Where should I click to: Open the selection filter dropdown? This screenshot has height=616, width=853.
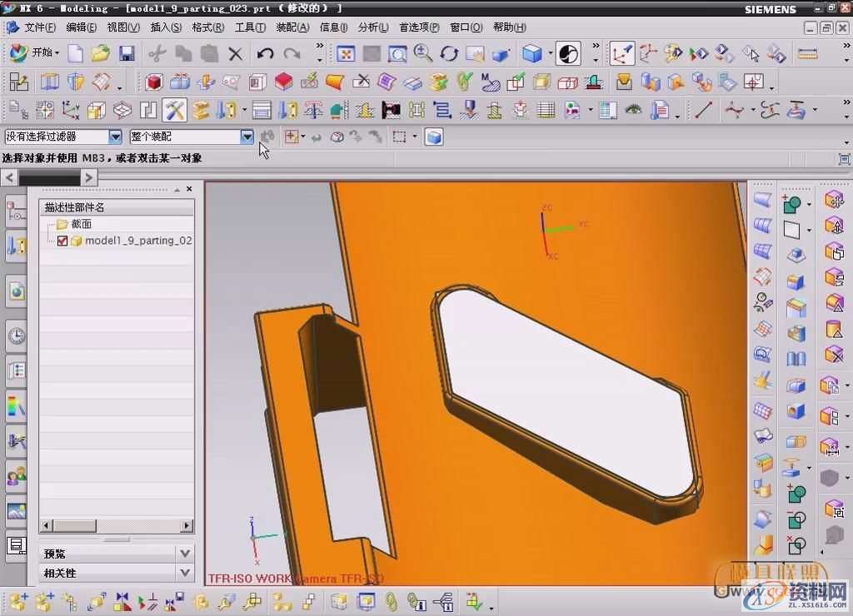coord(115,137)
